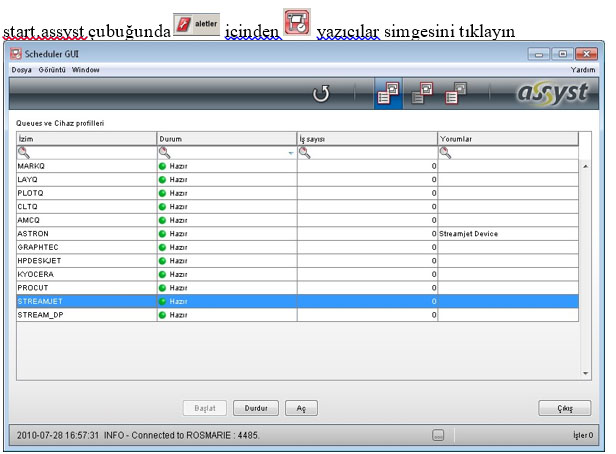Screen dimensions: 616x454
Task: Select the LAYQ queue row
Action: (x=297, y=179)
